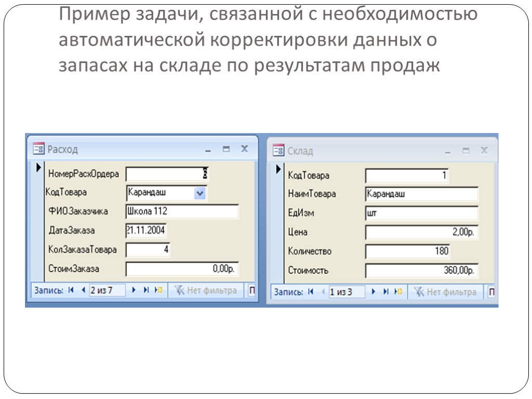Click the Расход form icon in title bar
Screen dimensions: 532x399
tap(38, 149)
